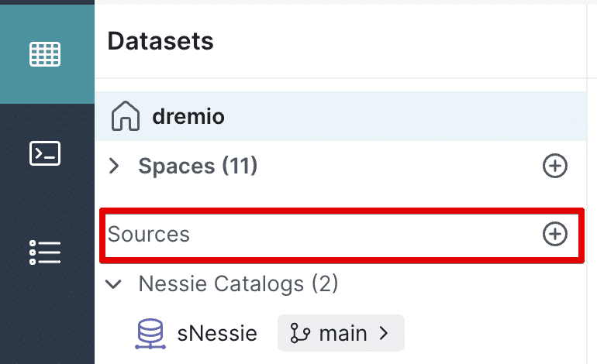Open the main branch selector button
597x364 pixels.
pyautogui.click(x=341, y=333)
